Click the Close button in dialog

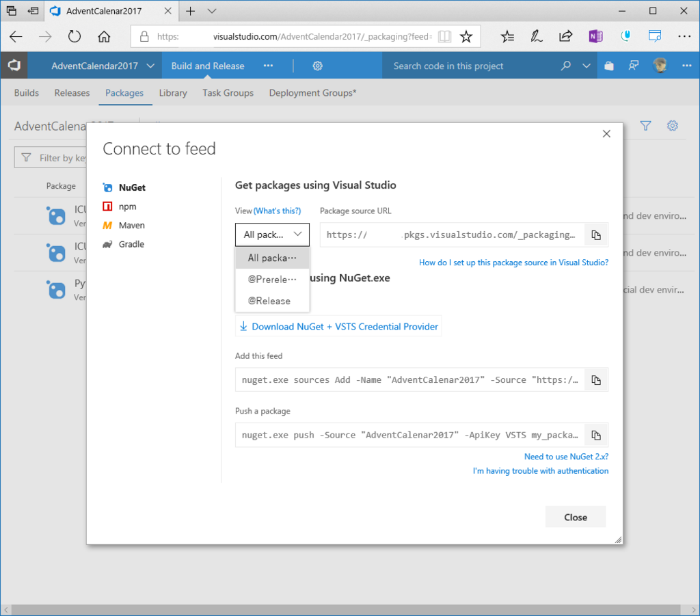pyautogui.click(x=576, y=517)
